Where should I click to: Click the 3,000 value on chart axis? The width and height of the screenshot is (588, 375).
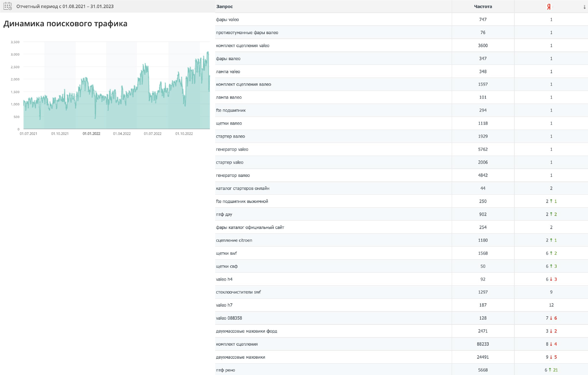pyautogui.click(x=15, y=54)
